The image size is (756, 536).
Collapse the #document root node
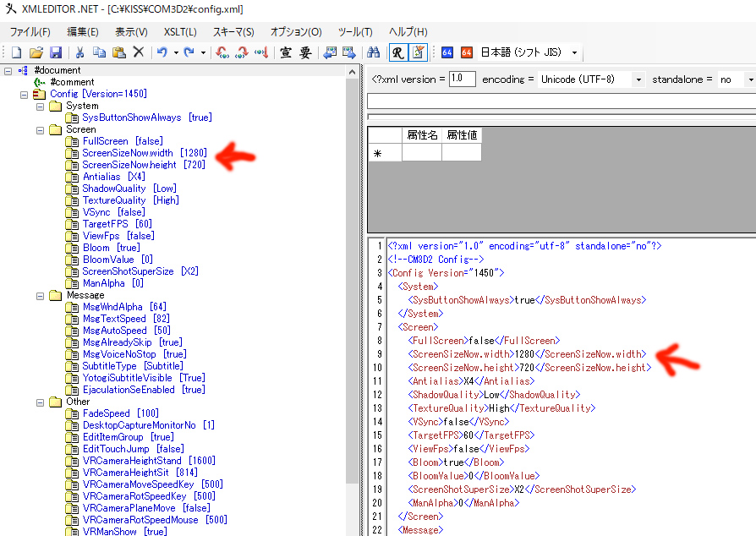pos(8,71)
